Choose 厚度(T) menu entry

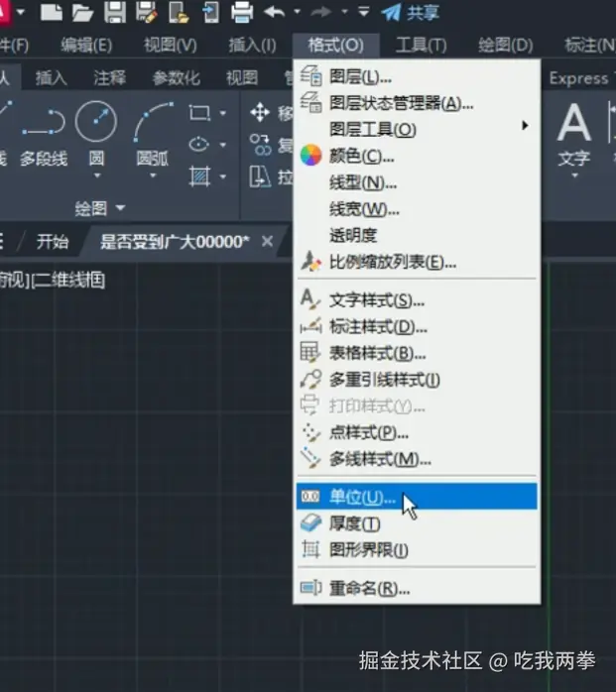tap(417, 523)
